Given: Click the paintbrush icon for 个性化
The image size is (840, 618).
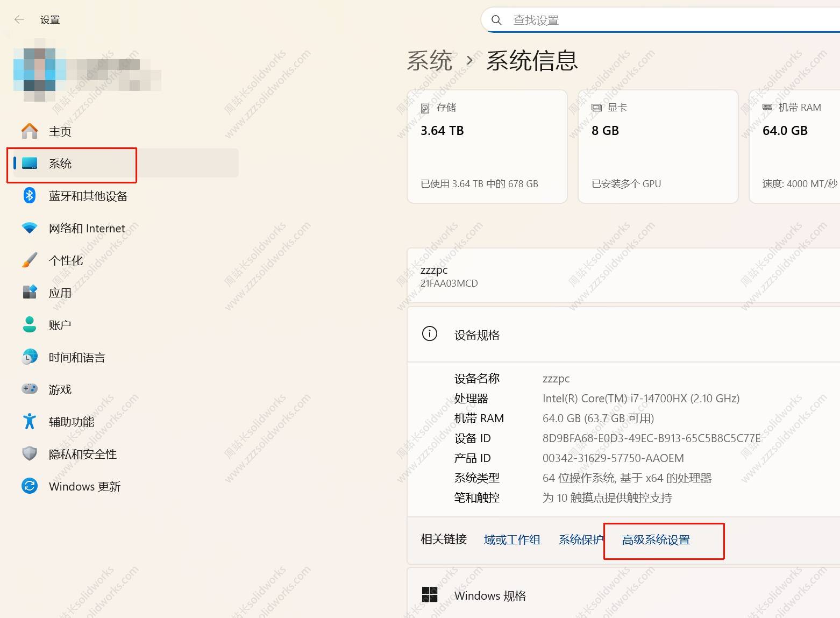Looking at the screenshot, I should 30,260.
